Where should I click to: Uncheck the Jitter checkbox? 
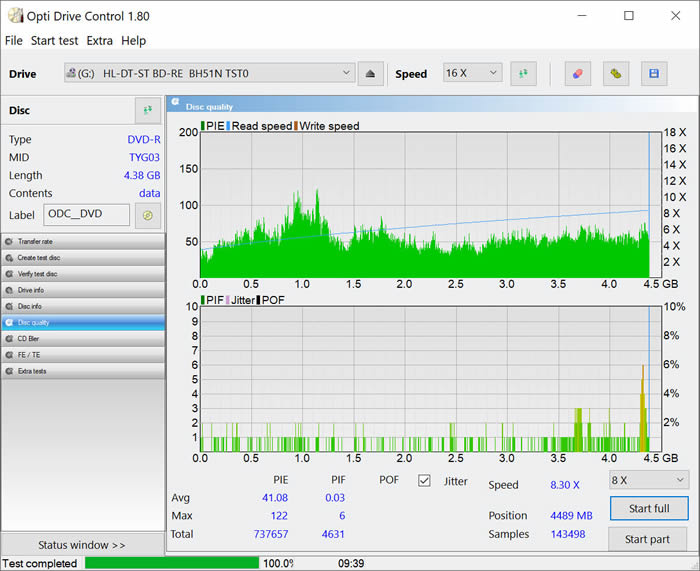[424, 481]
